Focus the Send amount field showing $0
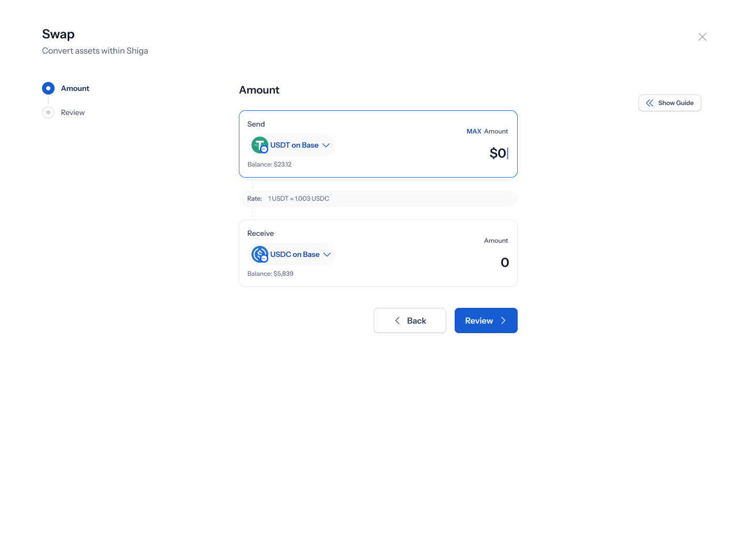 point(499,153)
